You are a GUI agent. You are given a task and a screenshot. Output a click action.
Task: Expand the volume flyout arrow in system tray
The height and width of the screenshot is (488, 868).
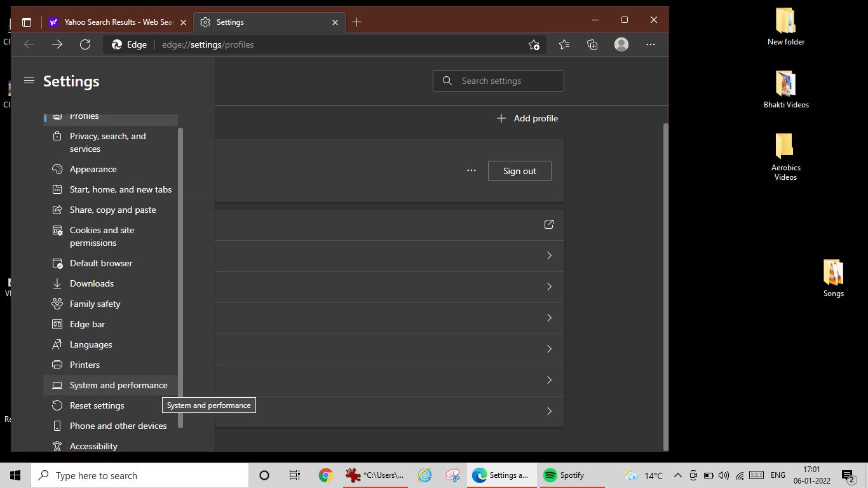tap(677, 475)
